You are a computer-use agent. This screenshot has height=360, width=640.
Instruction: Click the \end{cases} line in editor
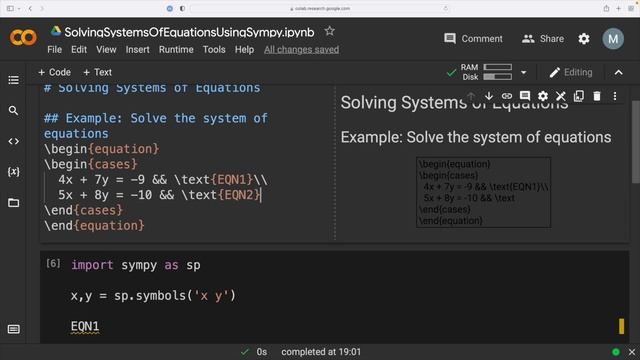[83, 210]
